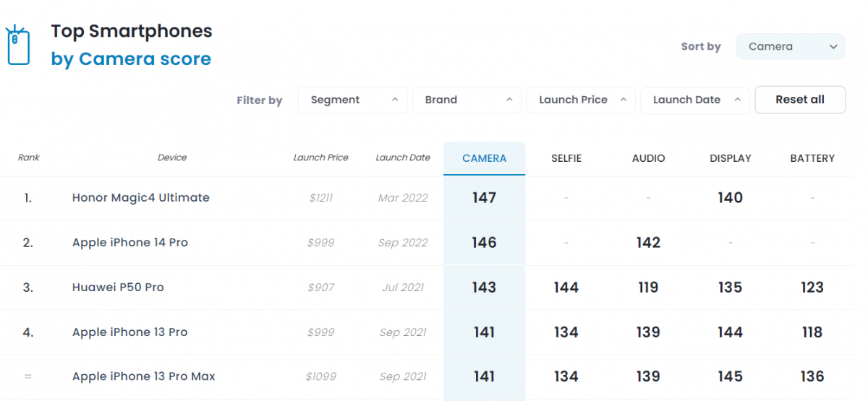Expand the Brand filter

[x=467, y=100]
